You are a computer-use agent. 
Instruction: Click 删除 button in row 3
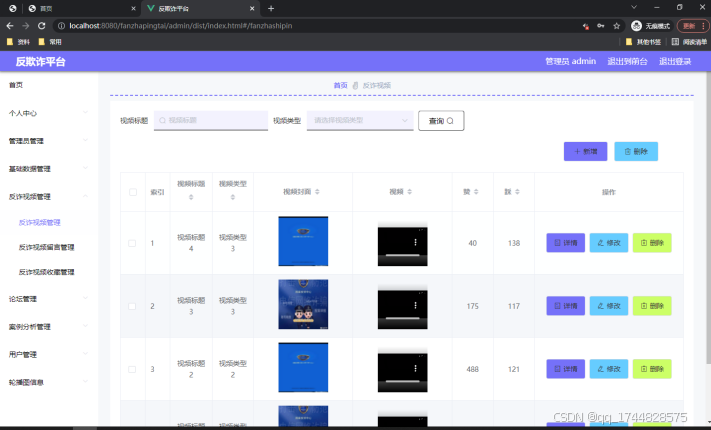[x=652, y=369]
